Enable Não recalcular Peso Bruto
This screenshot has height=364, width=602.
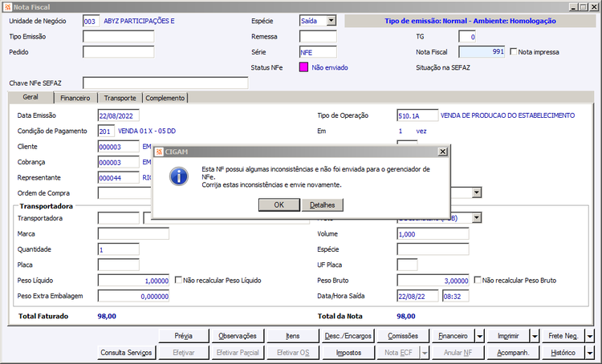[478, 281]
